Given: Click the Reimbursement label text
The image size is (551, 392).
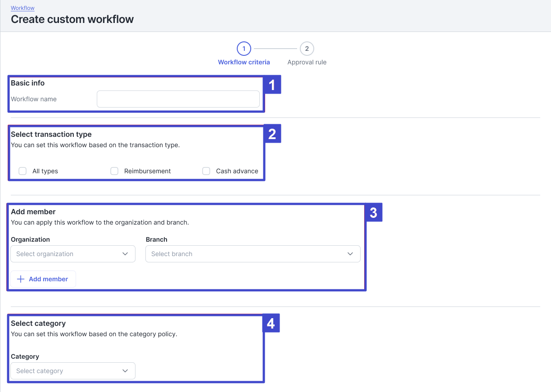Looking at the screenshot, I should point(148,171).
